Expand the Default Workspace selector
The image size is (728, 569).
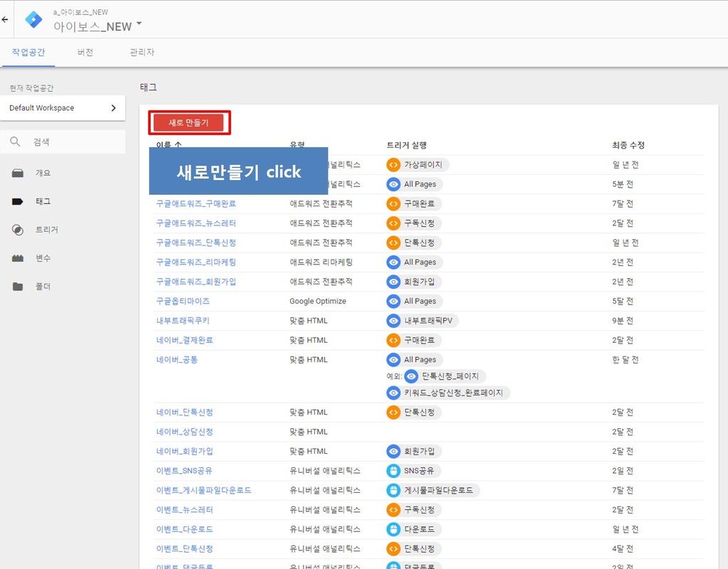[x=63, y=108]
